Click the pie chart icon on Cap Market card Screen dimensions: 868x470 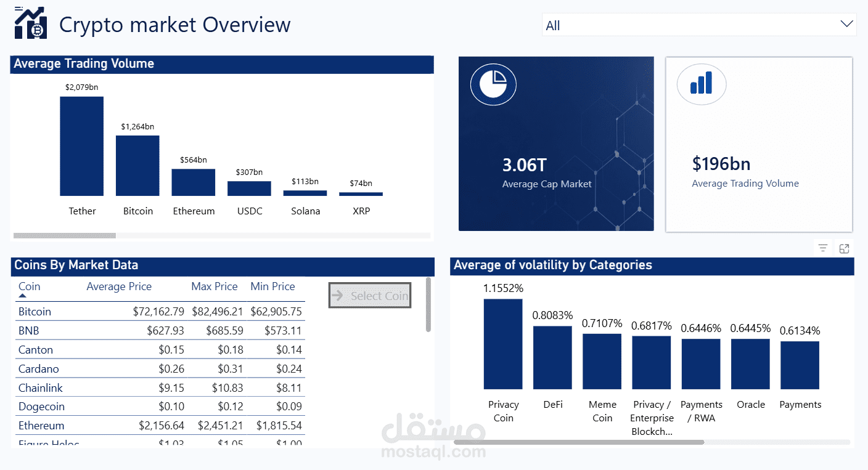493,84
